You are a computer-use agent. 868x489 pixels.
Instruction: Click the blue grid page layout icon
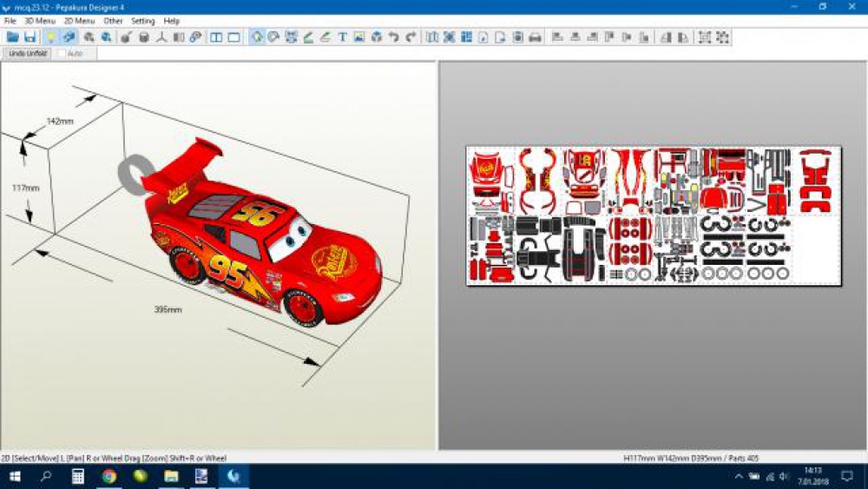[x=466, y=37]
